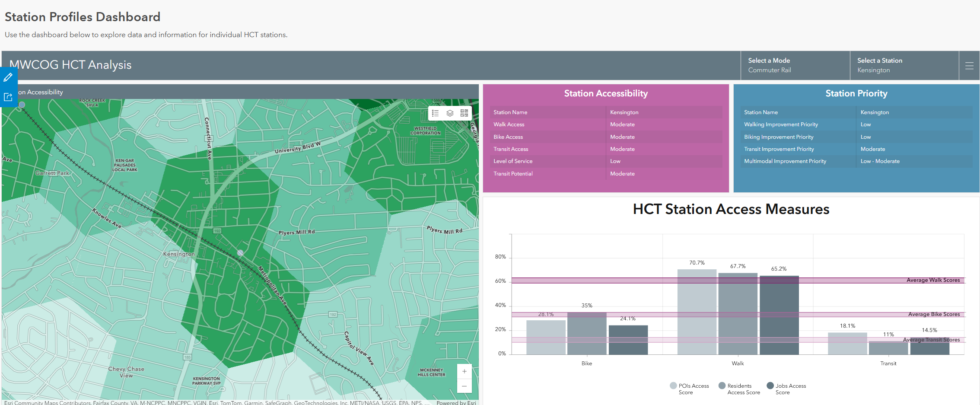This screenshot has height=405, width=980.
Task: Click the 70.7% Walk bar in the chart
Action: (696, 311)
